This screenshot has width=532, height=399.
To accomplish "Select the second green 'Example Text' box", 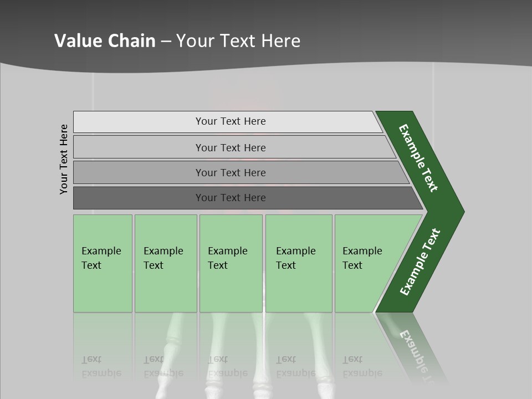I will coord(165,263).
